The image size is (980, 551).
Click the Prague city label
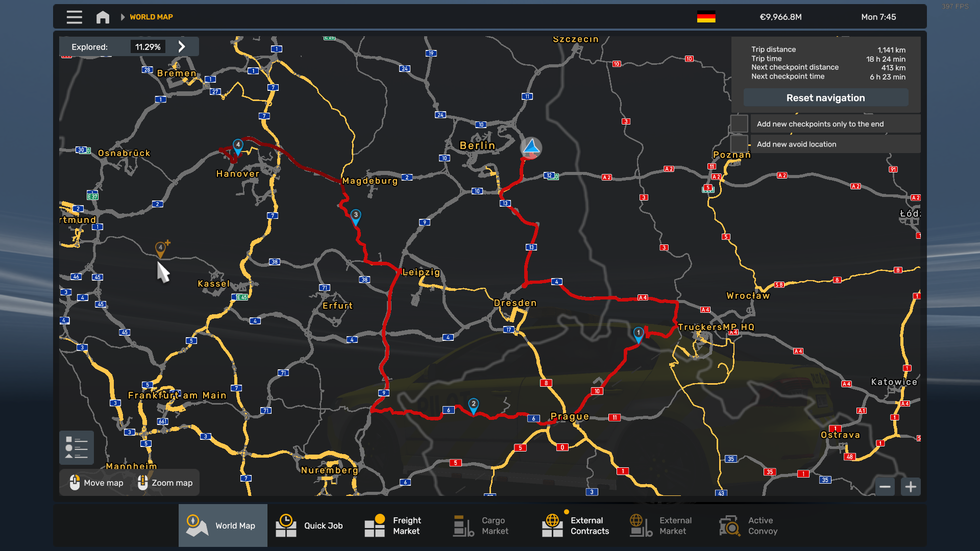pos(570,416)
